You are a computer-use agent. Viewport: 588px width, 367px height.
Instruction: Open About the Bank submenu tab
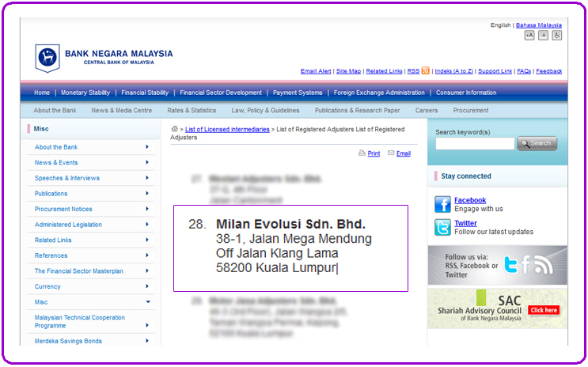(x=55, y=110)
